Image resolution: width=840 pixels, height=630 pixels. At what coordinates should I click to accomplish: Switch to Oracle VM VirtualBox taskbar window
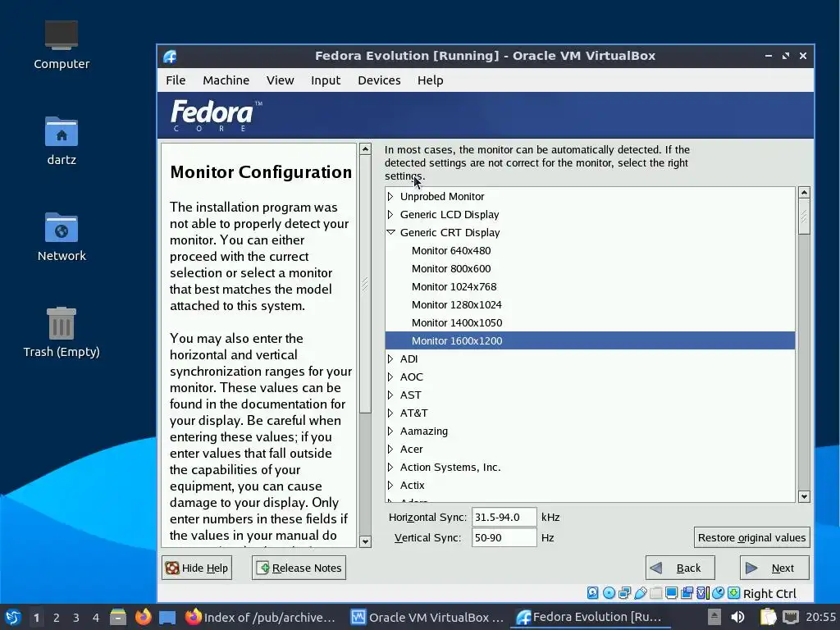point(427,617)
